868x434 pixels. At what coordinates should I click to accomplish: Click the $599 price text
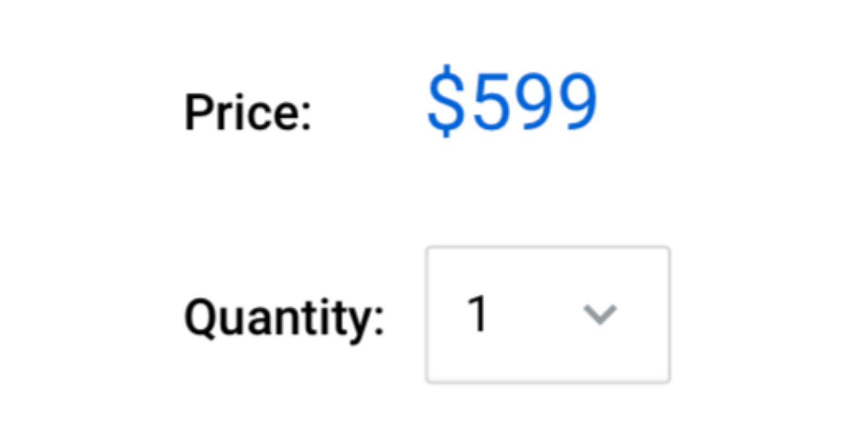[x=512, y=102]
